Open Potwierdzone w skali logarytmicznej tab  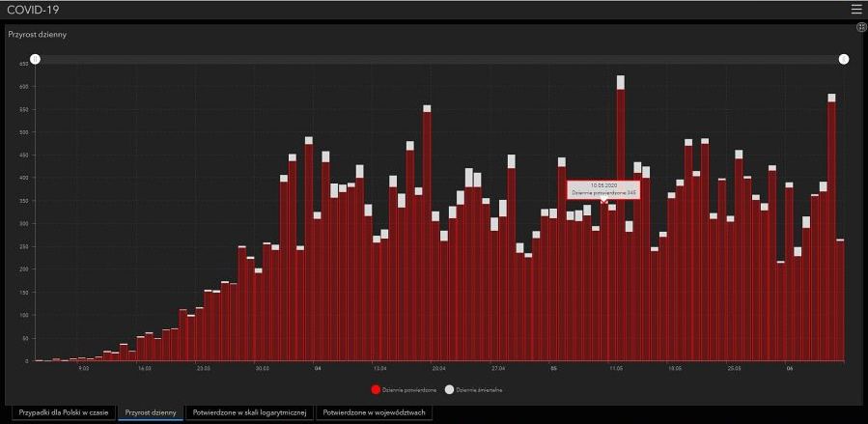(x=249, y=412)
